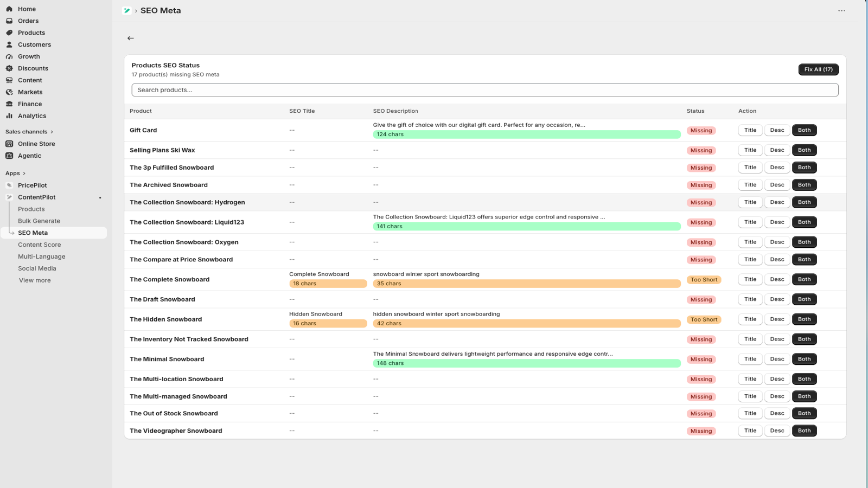Viewport: 868px width, 488px height.
Task: Click the Fix All (17) button
Action: coord(818,69)
